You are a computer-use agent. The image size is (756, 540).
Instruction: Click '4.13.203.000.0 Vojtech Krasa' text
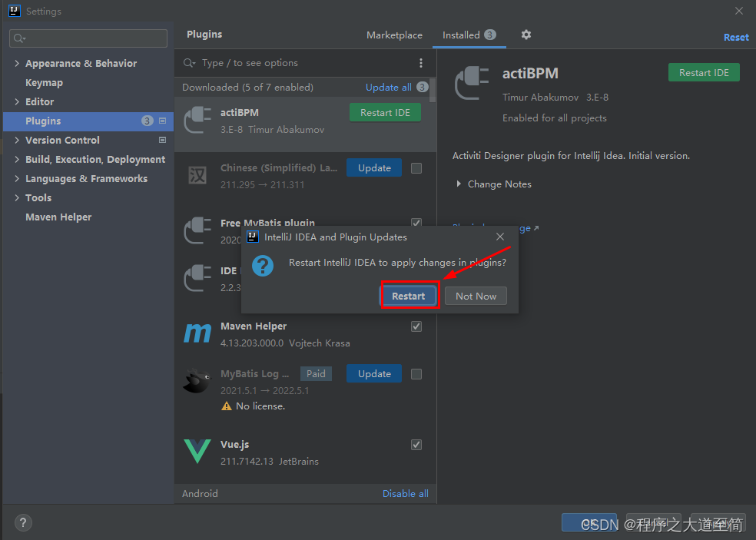pyautogui.click(x=286, y=343)
